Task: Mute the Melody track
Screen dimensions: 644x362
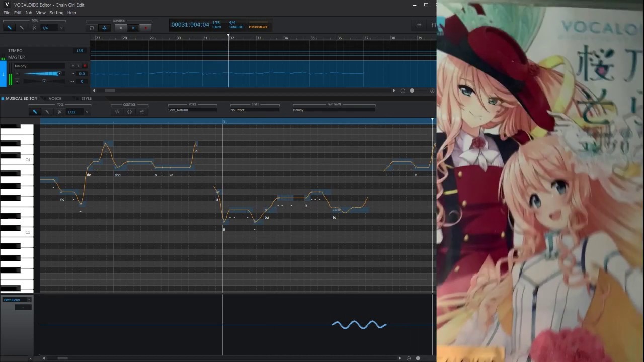Action: (73, 66)
